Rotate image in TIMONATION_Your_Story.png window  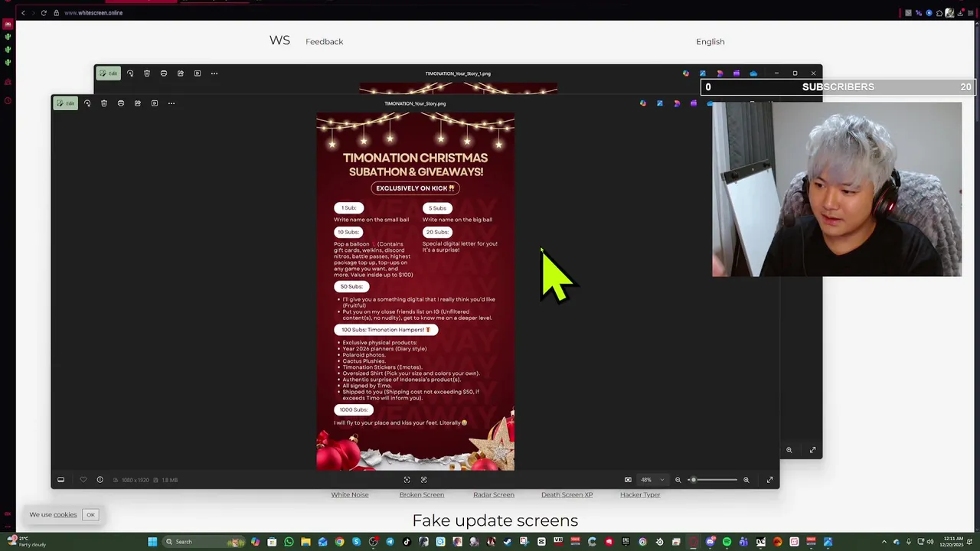tap(87, 103)
